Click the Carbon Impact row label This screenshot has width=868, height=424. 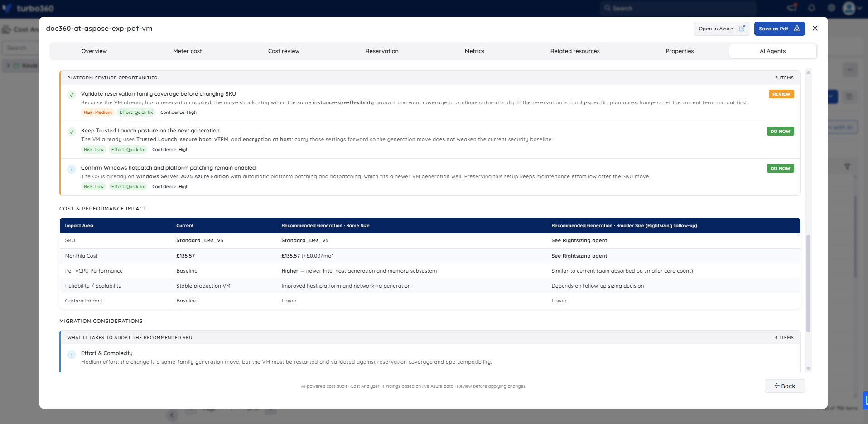[x=84, y=301]
